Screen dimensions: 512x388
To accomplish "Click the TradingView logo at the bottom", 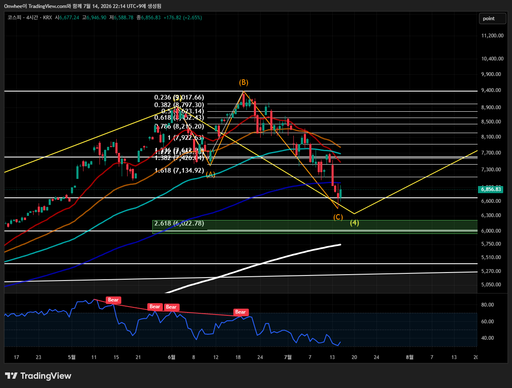I will click(x=38, y=376).
